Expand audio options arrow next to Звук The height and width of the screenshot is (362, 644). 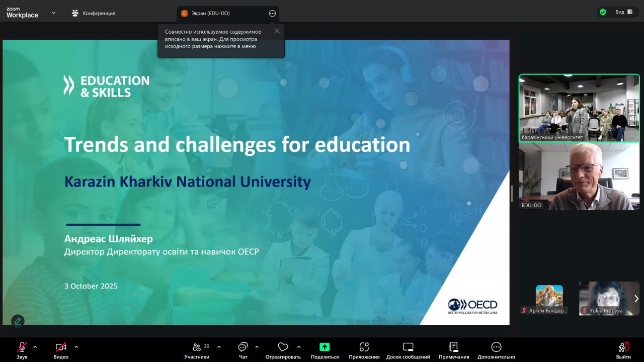tap(35, 346)
